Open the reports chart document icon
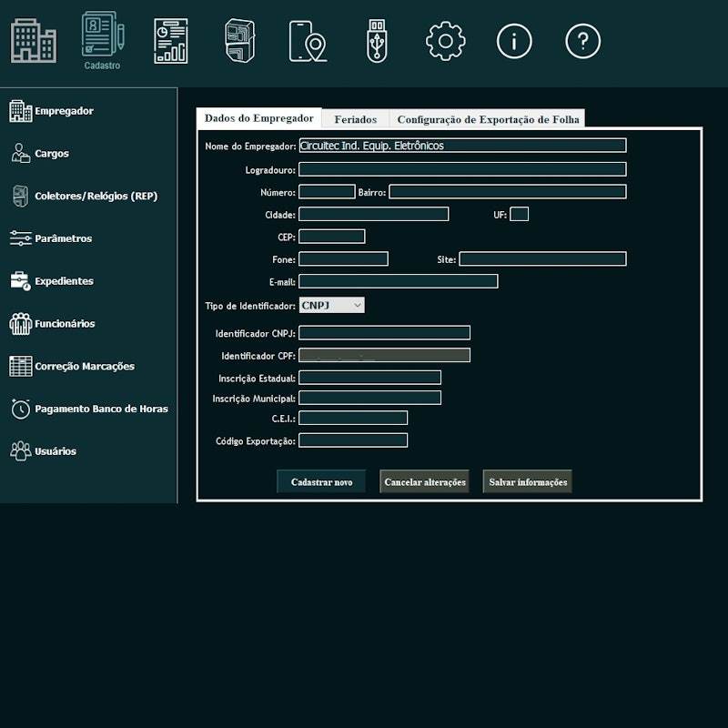Image resolution: width=728 pixels, height=728 pixels. 171,41
